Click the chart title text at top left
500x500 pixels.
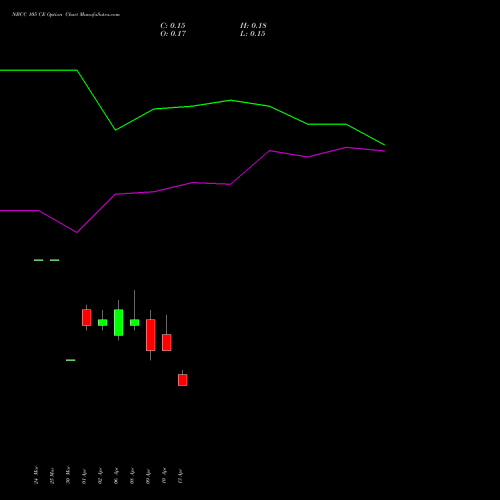click(66, 15)
